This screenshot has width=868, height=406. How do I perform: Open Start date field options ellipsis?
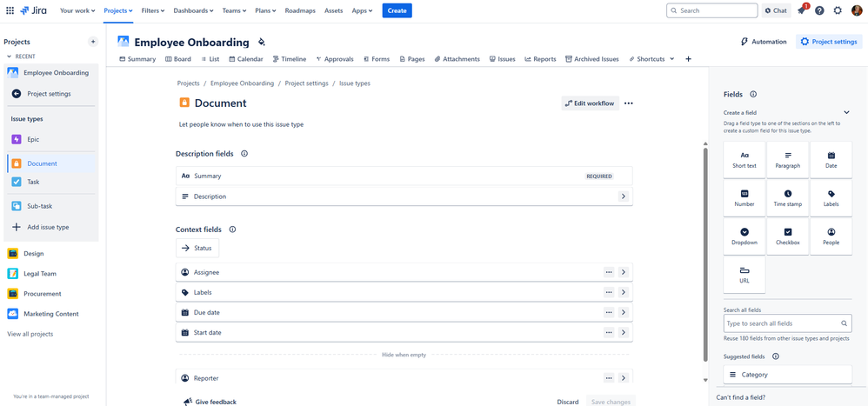click(609, 332)
